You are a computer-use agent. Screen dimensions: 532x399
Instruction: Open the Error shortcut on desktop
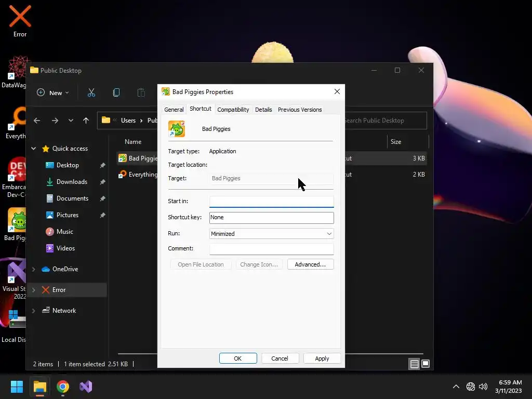click(x=20, y=21)
